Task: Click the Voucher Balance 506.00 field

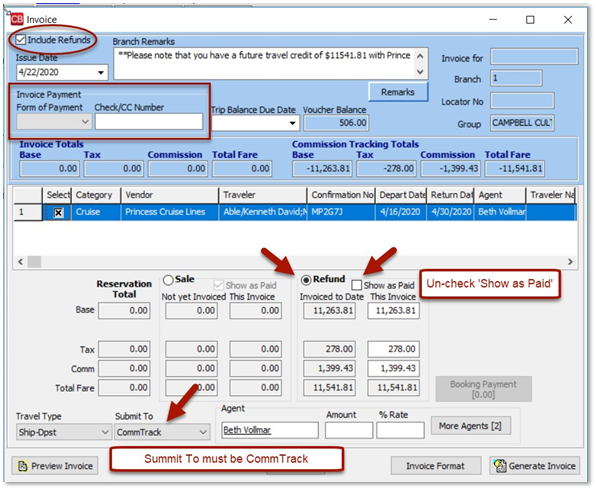Action: tap(336, 123)
